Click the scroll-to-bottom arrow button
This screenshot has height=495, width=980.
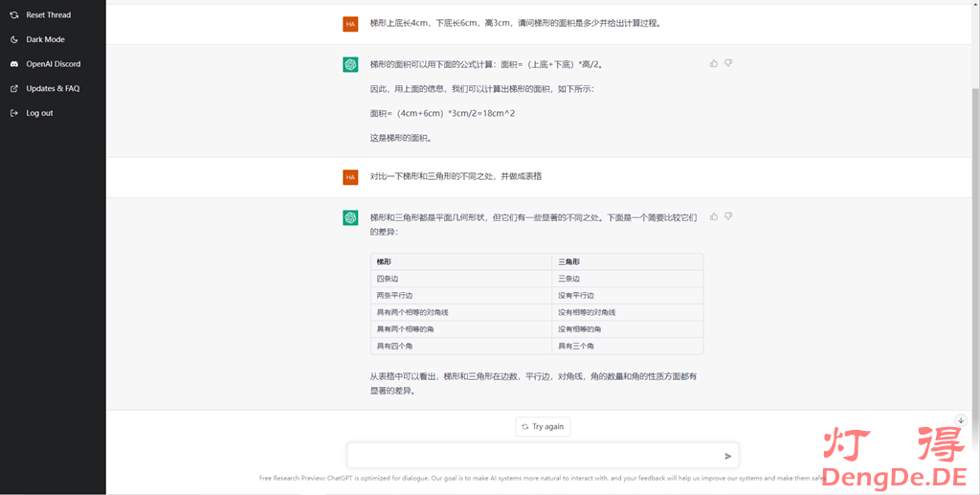click(x=961, y=420)
